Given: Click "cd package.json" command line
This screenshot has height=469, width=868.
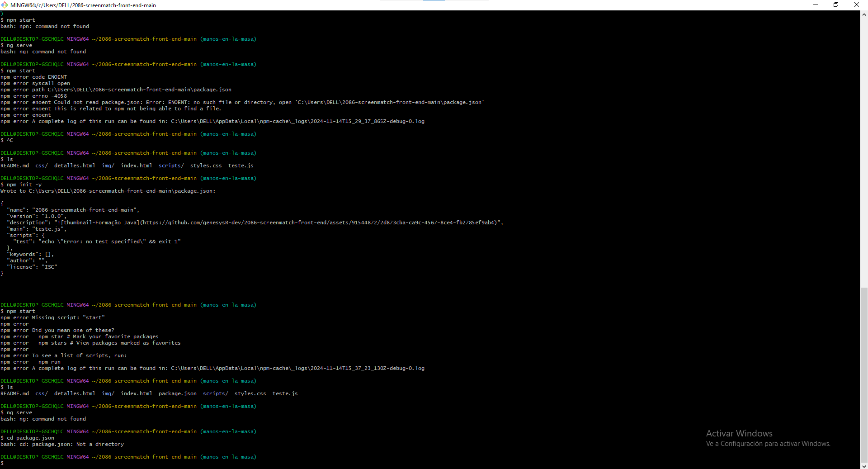Looking at the screenshot, I should [x=28, y=438].
